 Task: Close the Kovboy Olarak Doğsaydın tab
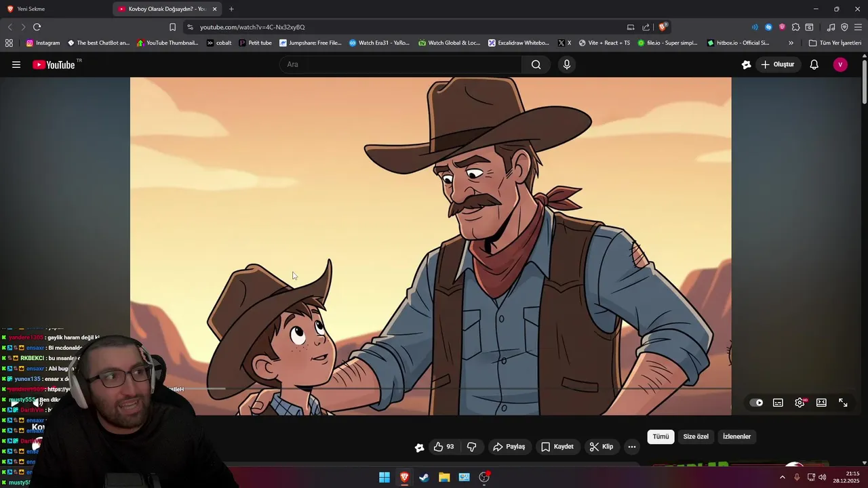point(215,9)
